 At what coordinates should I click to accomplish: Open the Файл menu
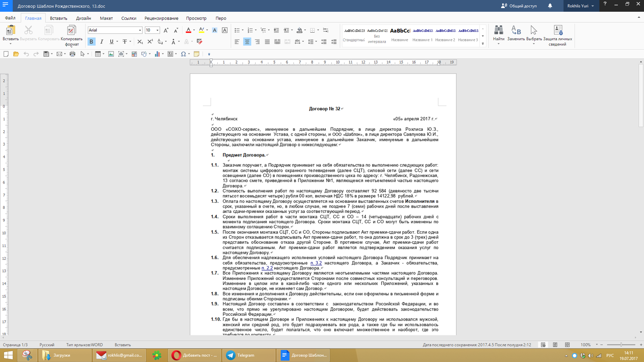click(10, 18)
